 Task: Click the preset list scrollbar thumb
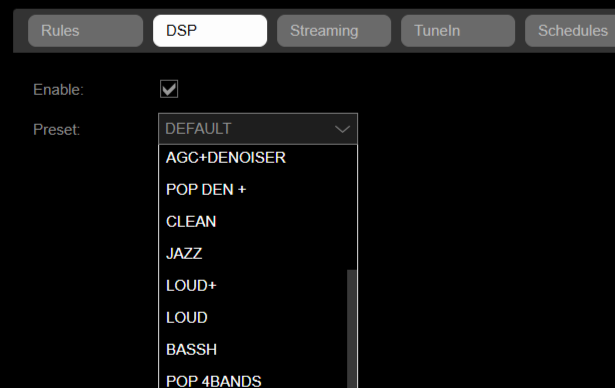coord(352,329)
